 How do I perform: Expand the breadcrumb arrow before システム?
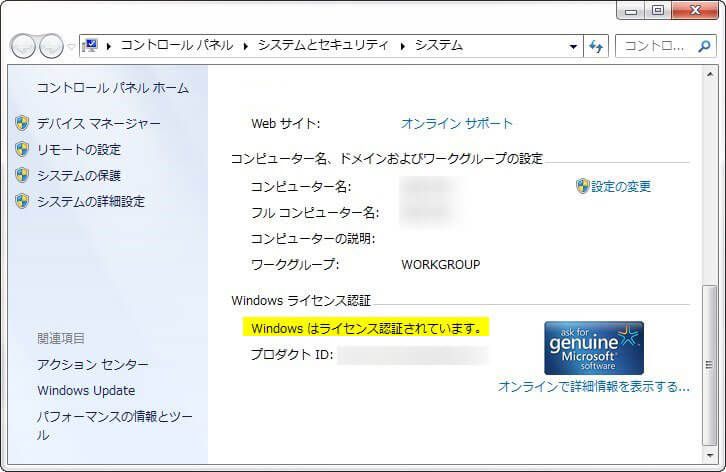[403, 46]
